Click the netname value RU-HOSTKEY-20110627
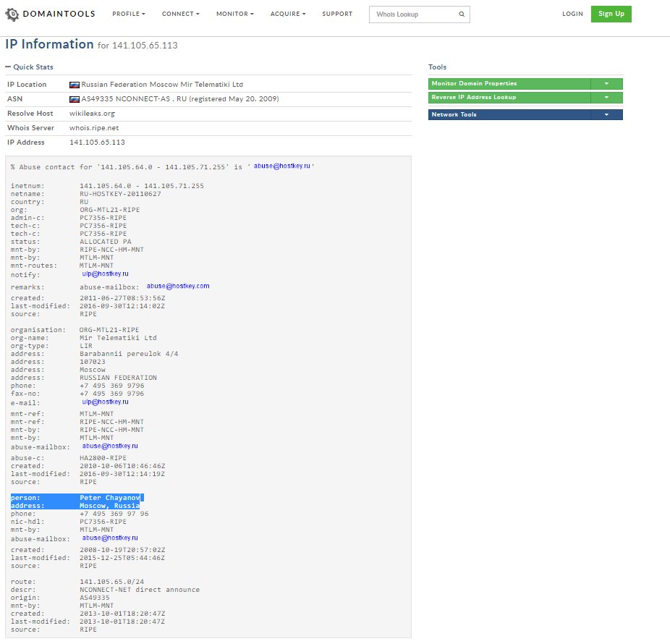 pyautogui.click(x=120, y=194)
